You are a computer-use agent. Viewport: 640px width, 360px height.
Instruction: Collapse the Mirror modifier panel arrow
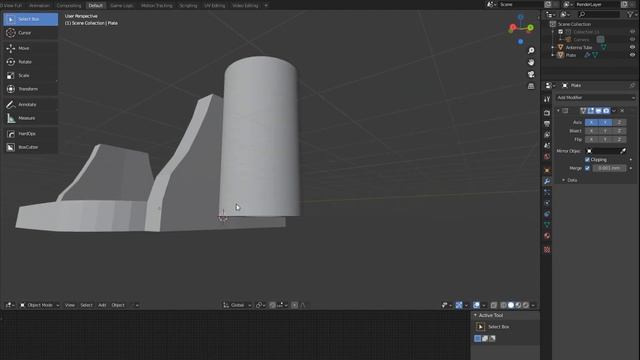tap(558, 111)
